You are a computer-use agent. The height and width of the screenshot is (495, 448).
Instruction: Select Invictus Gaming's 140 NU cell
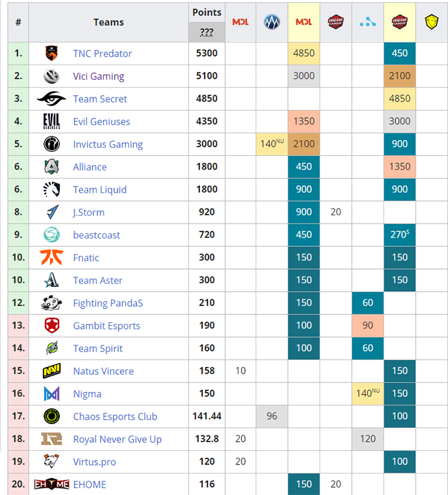click(272, 144)
